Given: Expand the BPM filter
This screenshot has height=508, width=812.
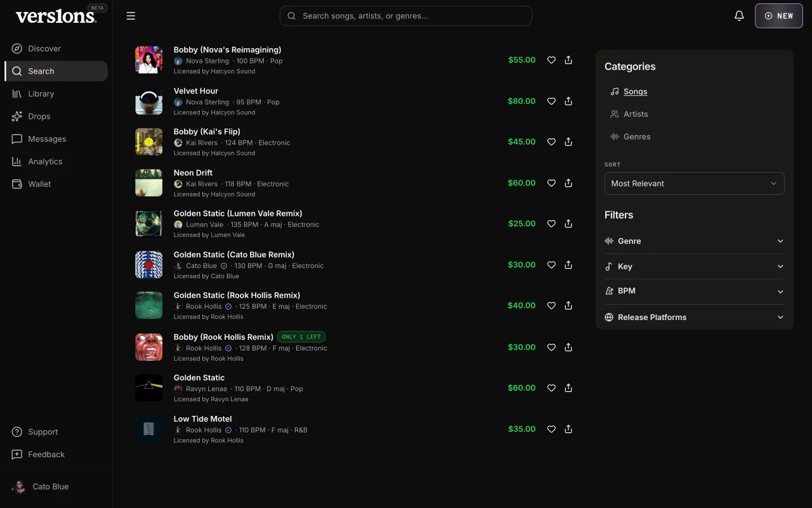Looking at the screenshot, I should click(695, 291).
